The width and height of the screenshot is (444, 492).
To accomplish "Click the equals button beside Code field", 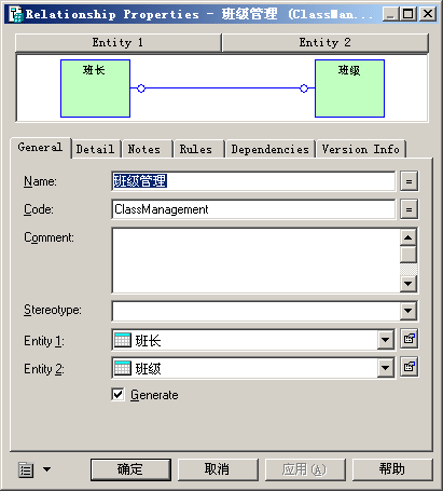I will (x=409, y=210).
